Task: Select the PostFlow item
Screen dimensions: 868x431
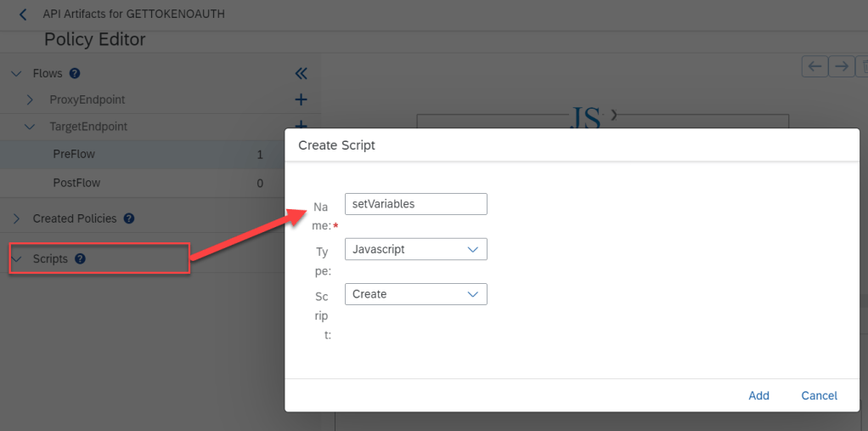Action: pos(76,183)
